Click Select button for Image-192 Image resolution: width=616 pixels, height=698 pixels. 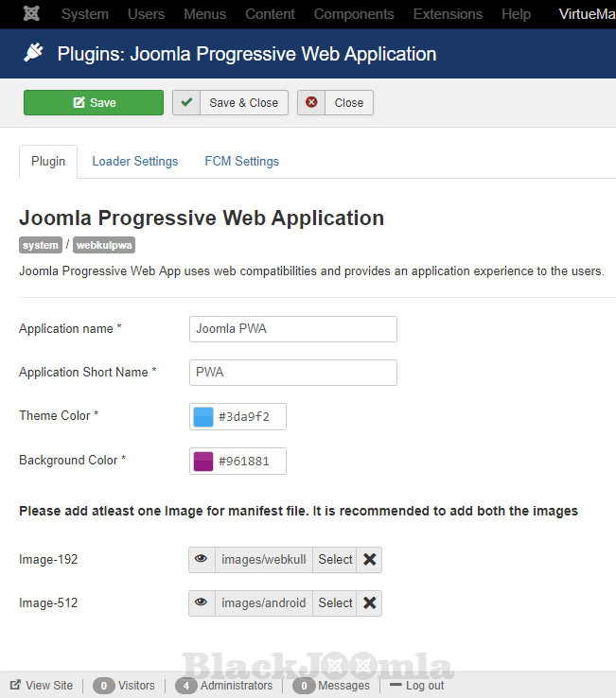pyautogui.click(x=335, y=560)
